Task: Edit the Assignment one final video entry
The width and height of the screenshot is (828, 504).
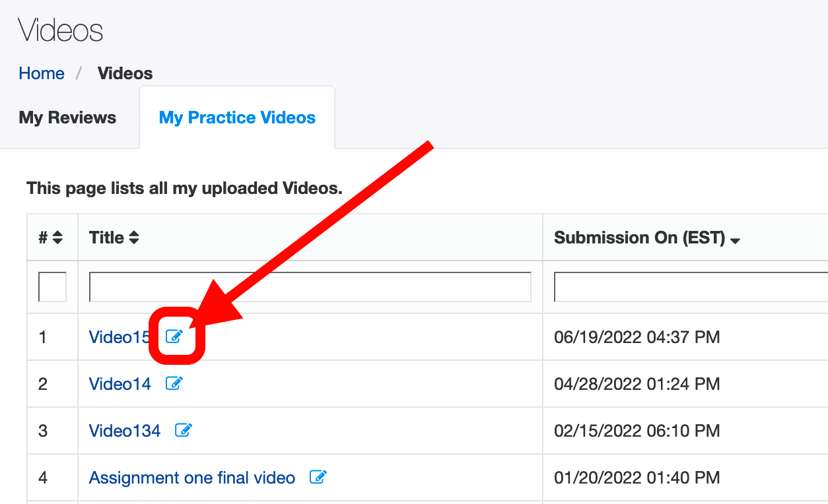Action: [318, 477]
